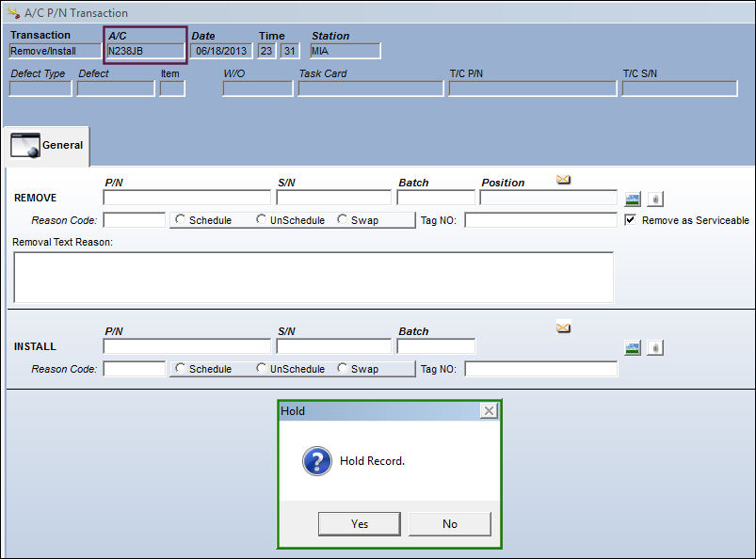Click the Station field showing MIA
The height and width of the screenshot is (559, 756).
click(346, 51)
